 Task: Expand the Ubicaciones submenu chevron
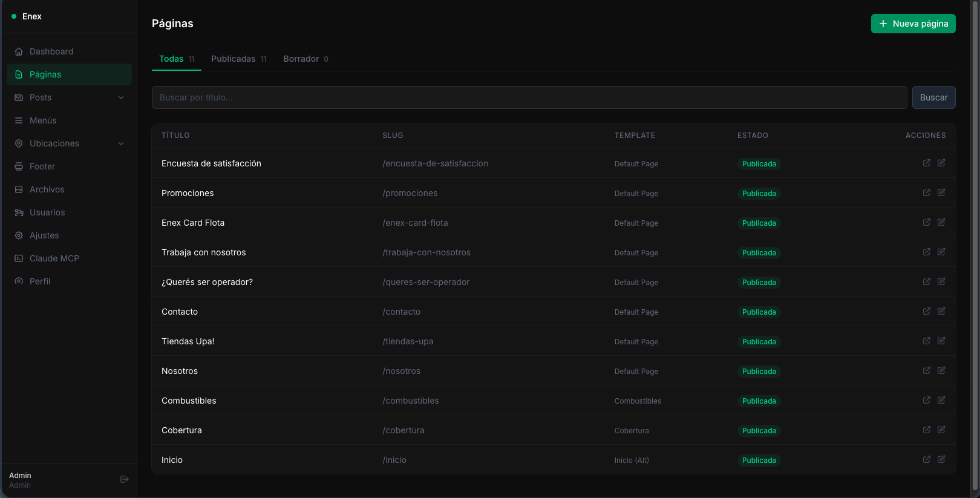pos(121,143)
